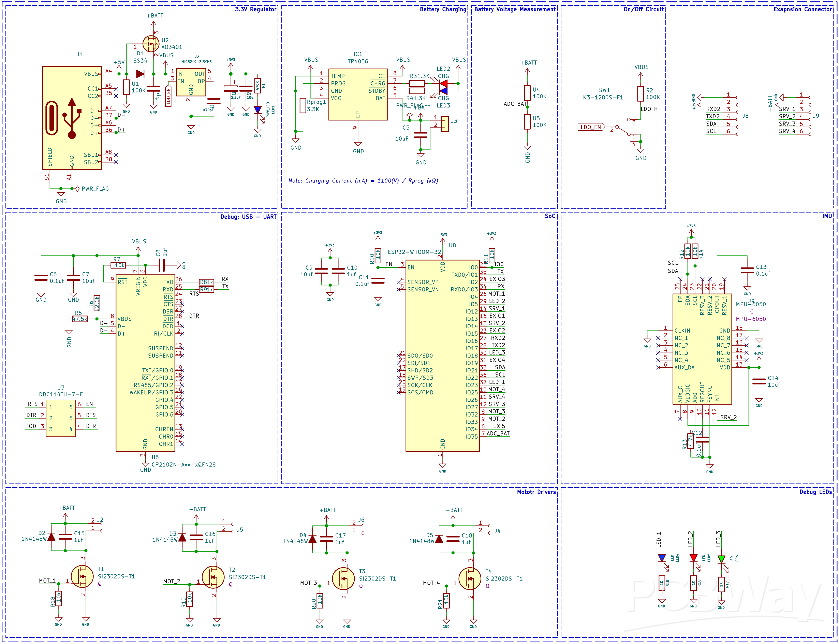Select the TP4056 charger IC body
Viewport: 839px width, 644px height.
[x=358, y=94]
